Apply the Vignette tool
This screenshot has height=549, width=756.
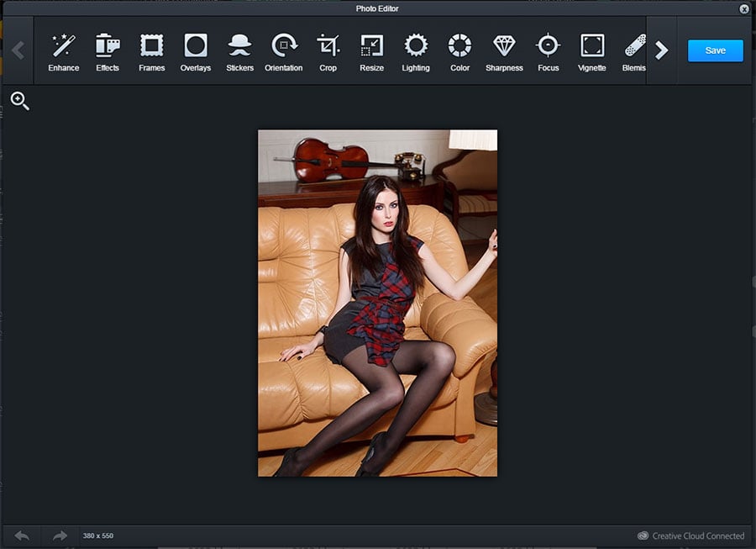point(592,51)
